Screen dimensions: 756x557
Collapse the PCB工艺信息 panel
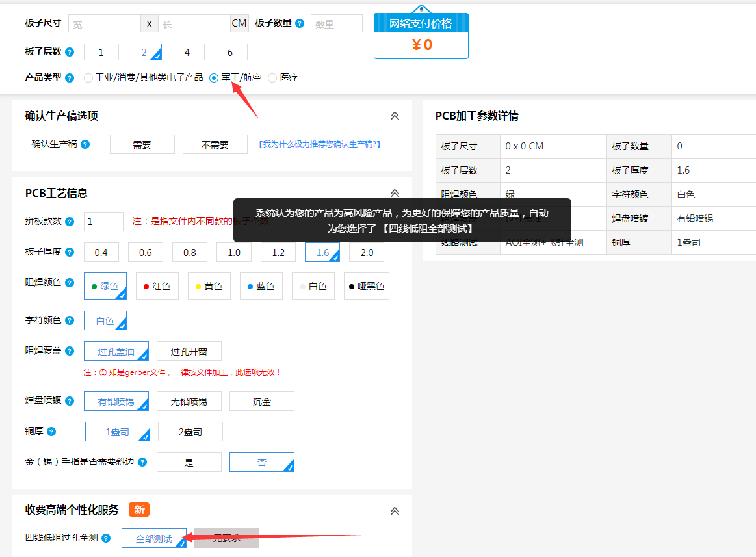pyautogui.click(x=394, y=193)
